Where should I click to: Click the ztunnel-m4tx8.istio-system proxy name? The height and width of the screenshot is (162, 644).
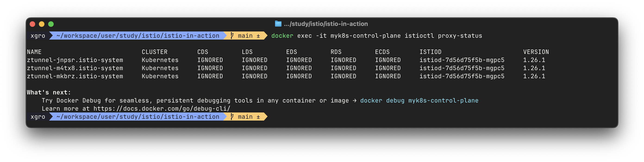75,68
